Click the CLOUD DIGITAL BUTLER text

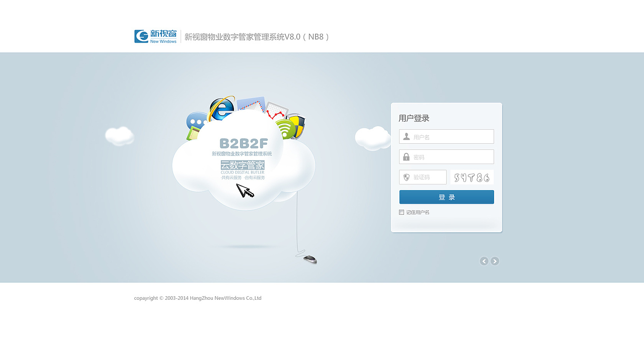point(243,172)
